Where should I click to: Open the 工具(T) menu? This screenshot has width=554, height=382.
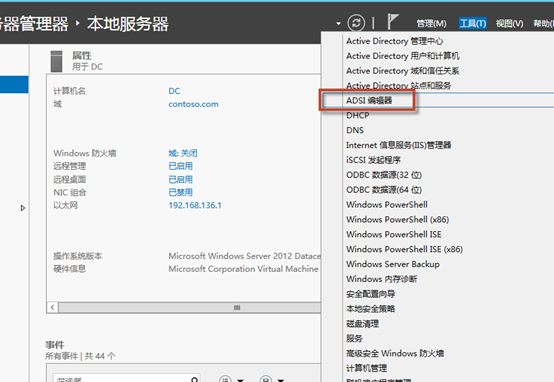click(473, 23)
